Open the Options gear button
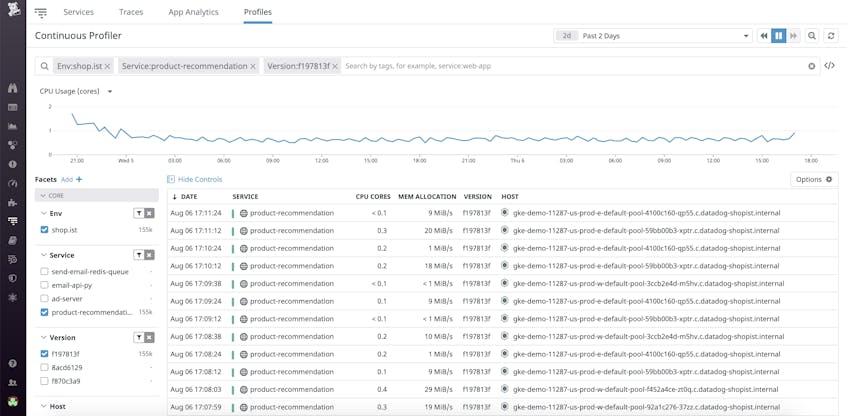 pyautogui.click(x=814, y=179)
